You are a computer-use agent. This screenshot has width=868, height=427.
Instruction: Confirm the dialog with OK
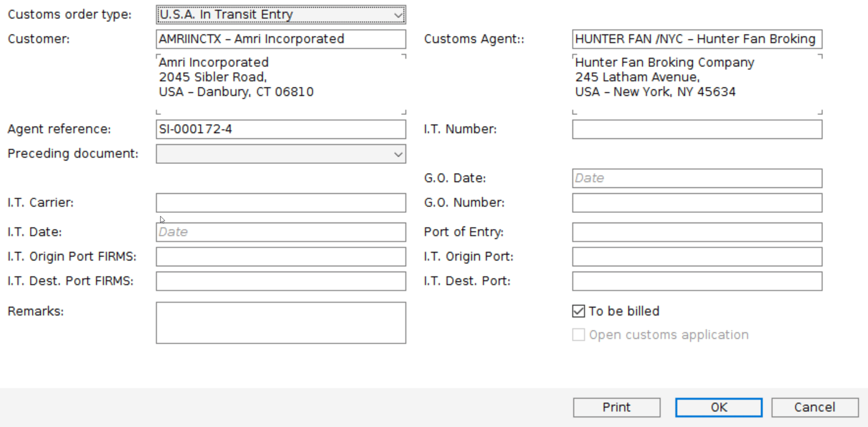click(718, 407)
